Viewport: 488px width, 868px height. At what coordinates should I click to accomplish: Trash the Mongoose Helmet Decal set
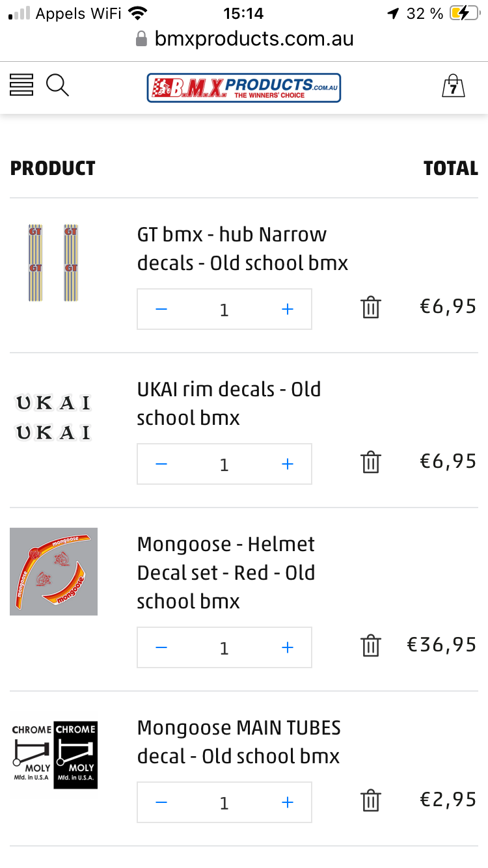(x=370, y=645)
